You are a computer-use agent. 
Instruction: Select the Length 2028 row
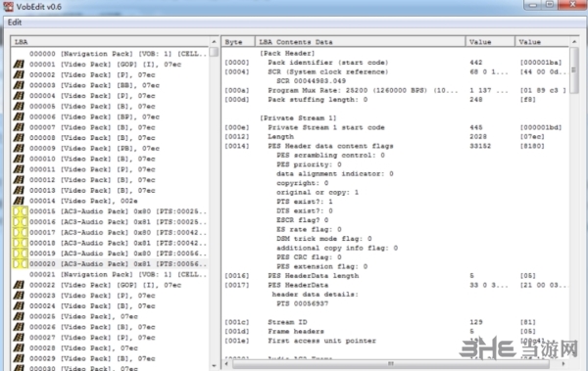pyautogui.click(x=396, y=137)
